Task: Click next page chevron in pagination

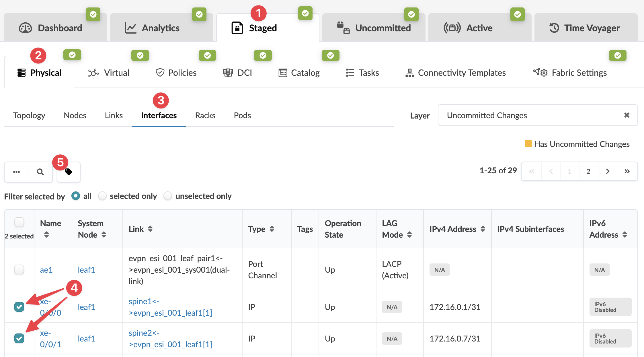Action: 608,171
